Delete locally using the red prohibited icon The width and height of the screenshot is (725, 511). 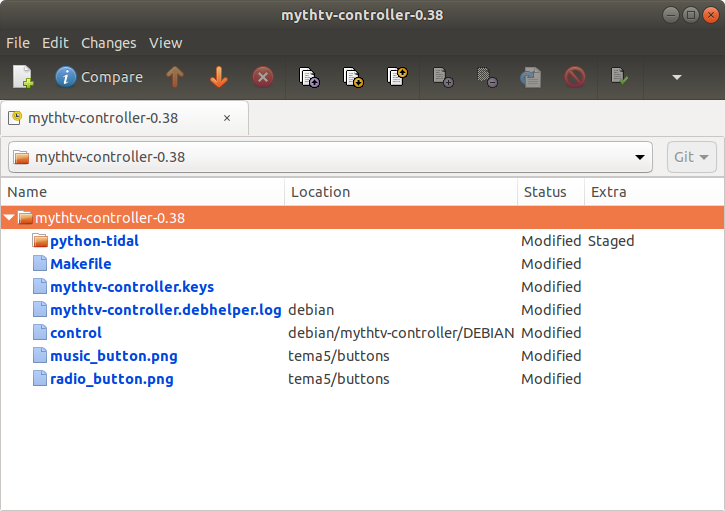tap(575, 77)
